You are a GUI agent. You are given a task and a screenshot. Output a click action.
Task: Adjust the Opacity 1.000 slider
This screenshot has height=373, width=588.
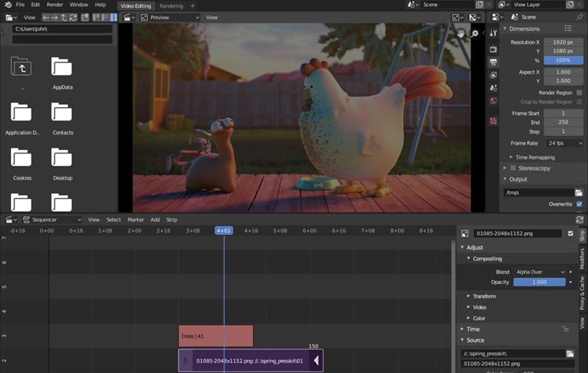point(539,282)
